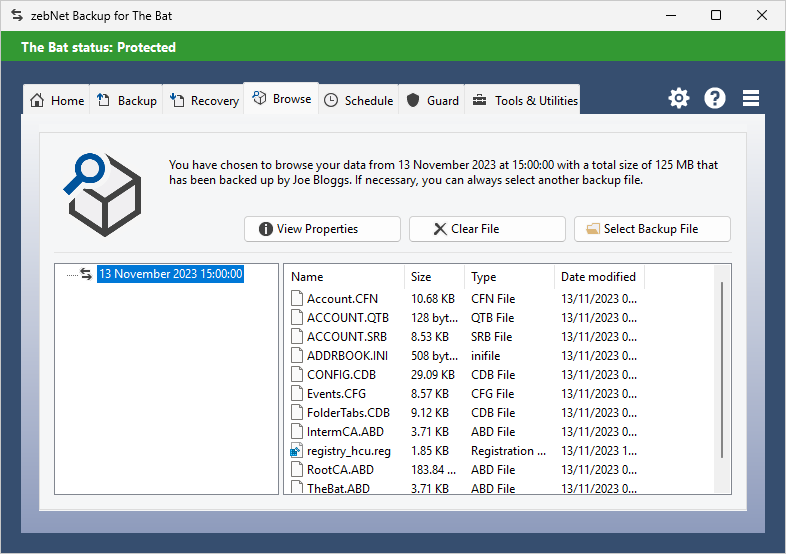The height and width of the screenshot is (554, 786).
Task: Click the registry_hcu.reg file icon
Action: click(x=296, y=451)
